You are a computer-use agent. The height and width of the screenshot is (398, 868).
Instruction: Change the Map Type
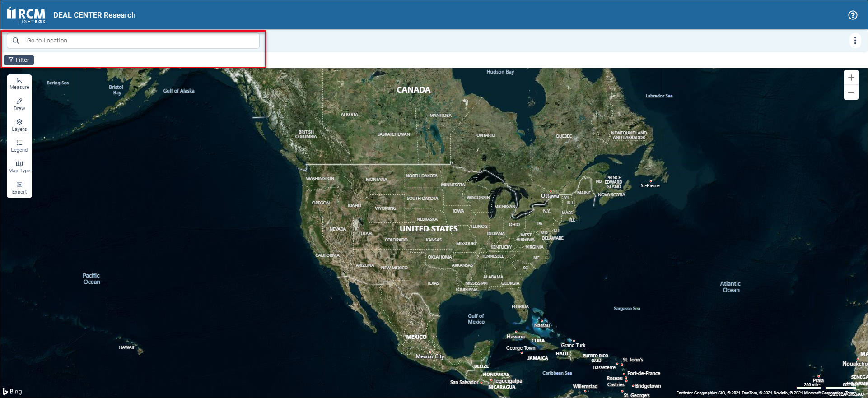pyautogui.click(x=19, y=167)
